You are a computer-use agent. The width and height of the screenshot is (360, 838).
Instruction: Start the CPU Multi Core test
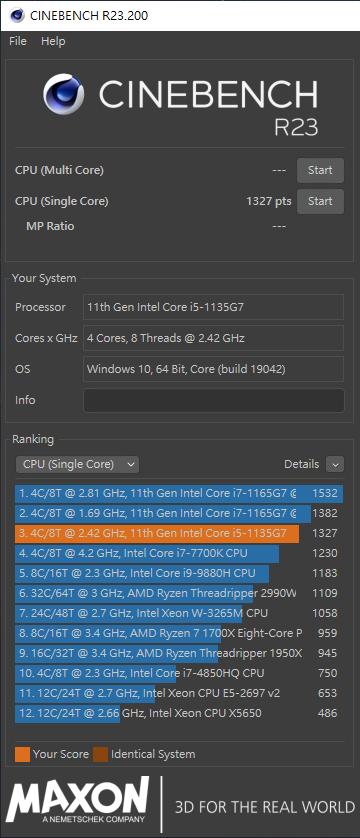click(320, 170)
